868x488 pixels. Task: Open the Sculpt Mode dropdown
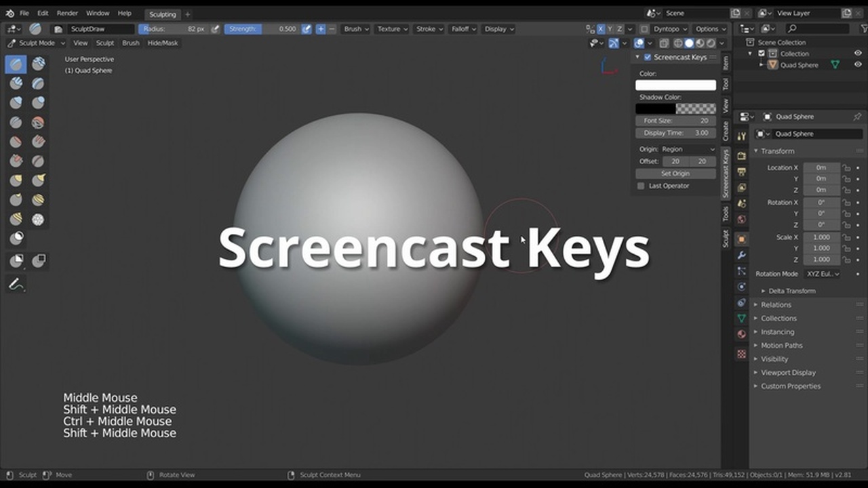37,43
